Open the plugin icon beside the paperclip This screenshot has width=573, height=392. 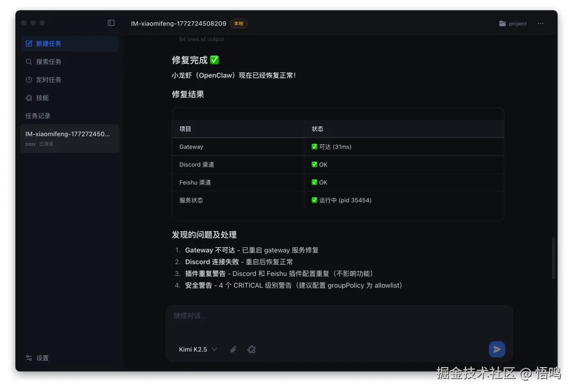tap(251, 349)
